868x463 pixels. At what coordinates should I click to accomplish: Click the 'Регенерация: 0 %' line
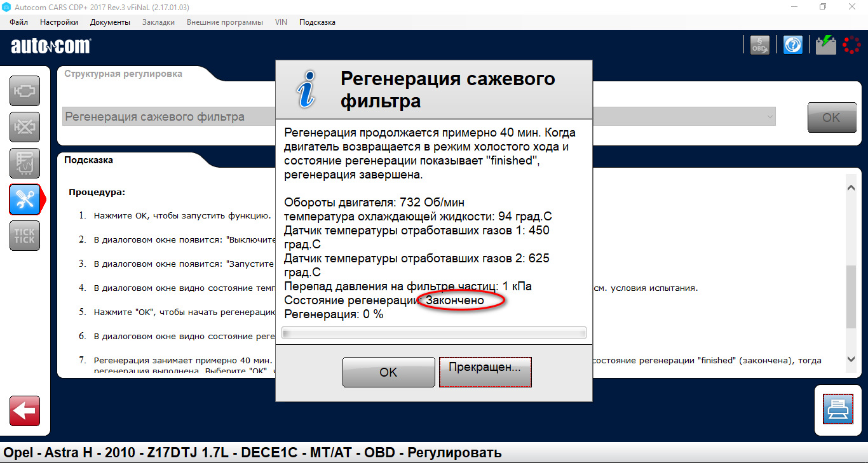click(x=334, y=314)
